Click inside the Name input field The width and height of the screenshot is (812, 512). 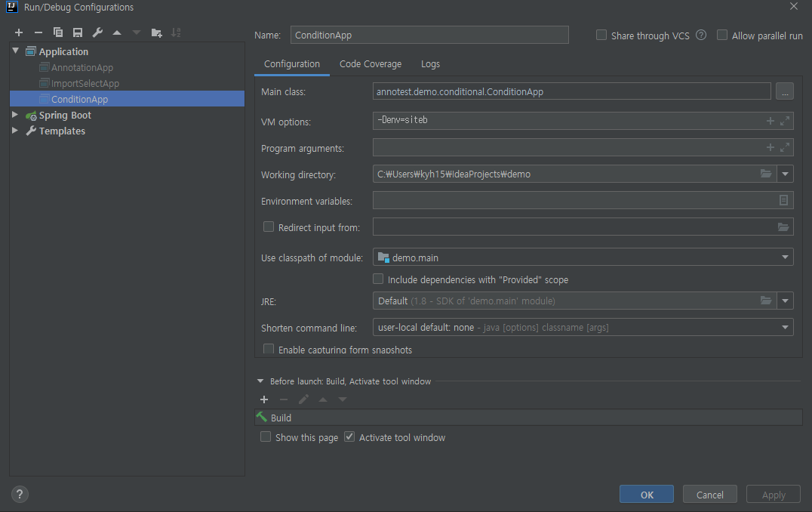click(429, 35)
